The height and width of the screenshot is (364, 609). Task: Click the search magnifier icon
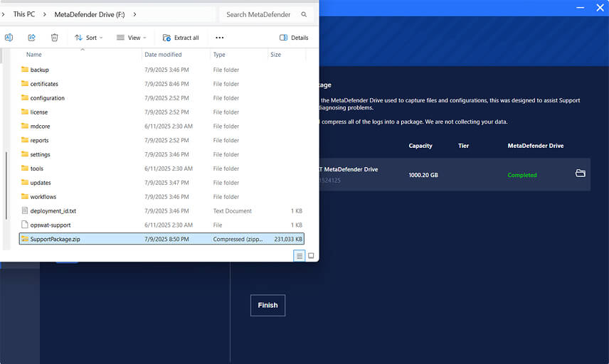tap(304, 14)
